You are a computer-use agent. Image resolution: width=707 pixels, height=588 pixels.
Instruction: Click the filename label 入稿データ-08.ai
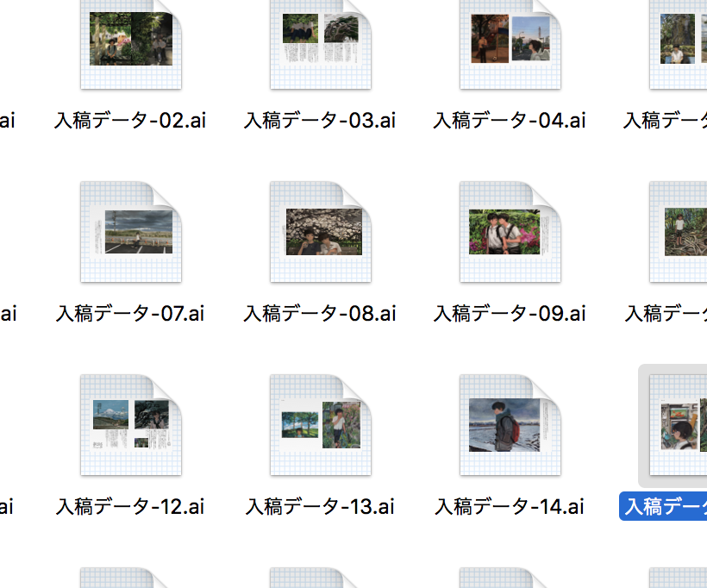pyautogui.click(x=320, y=313)
